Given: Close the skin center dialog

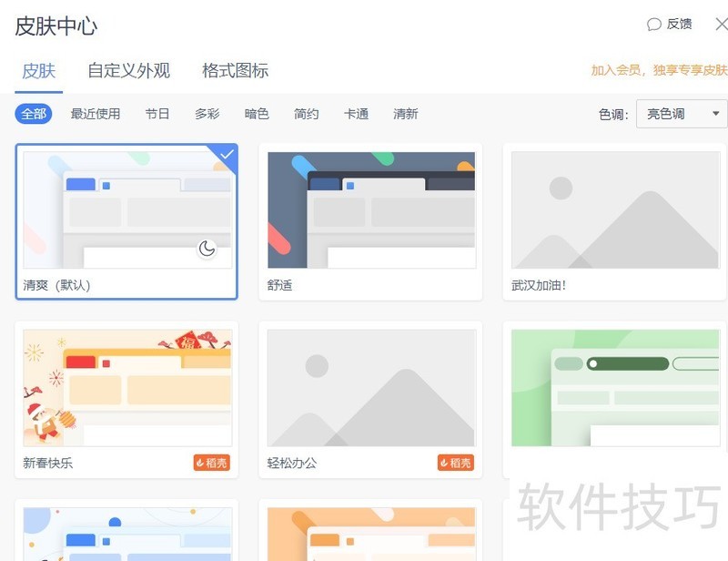Looking at the screenshot, I should [722, 25].
